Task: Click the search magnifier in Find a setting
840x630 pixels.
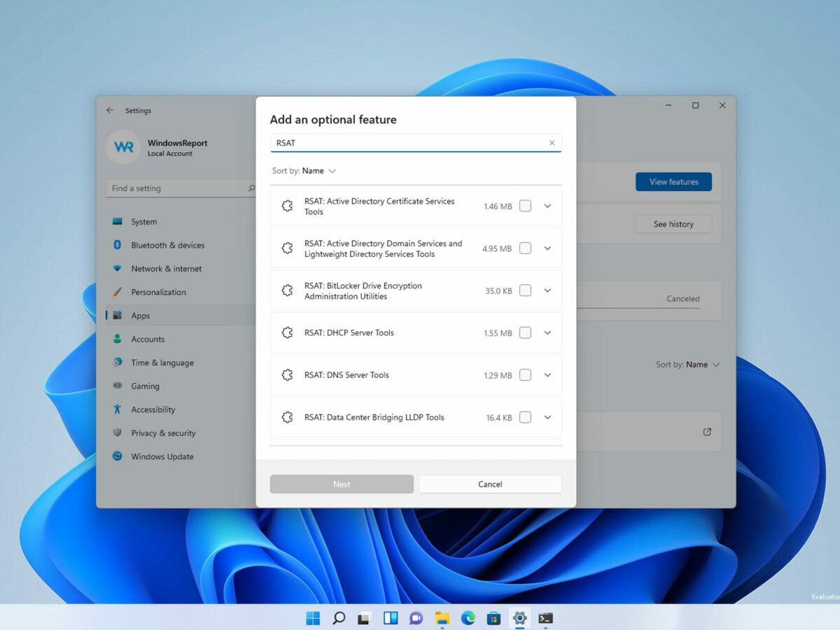Action: click(x=251, y=188)
